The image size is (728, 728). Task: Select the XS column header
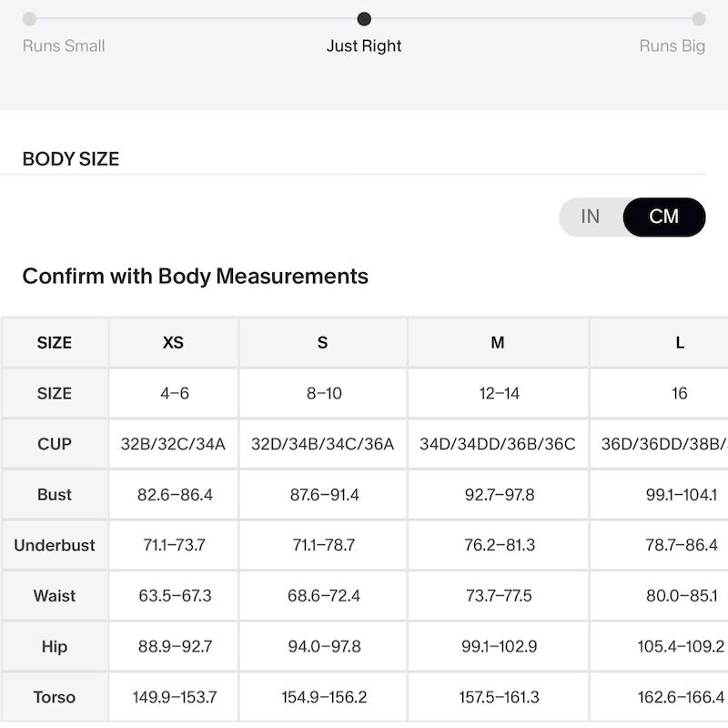point(173,343)
